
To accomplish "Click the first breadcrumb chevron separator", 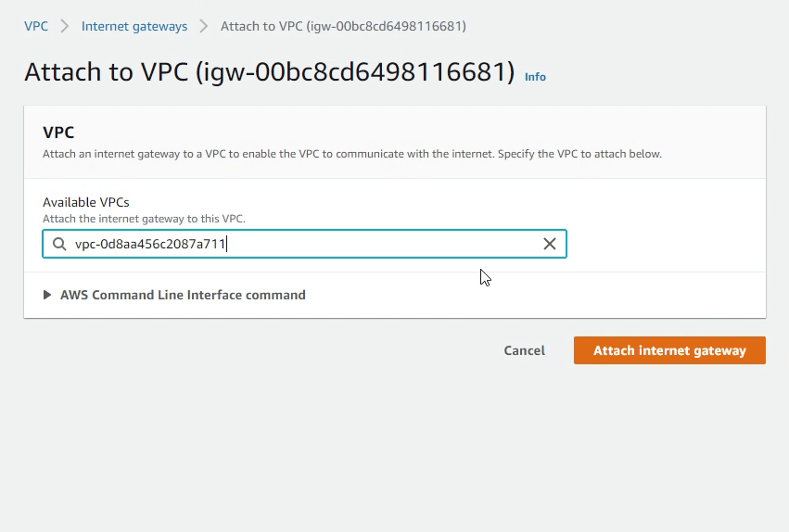I will 65,26.
